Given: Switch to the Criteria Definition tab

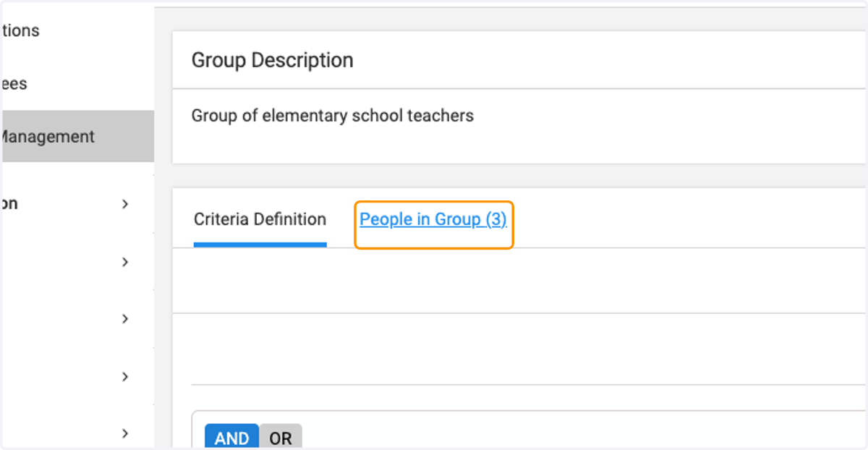Looking at the screenshot, I should click(260, 220).
